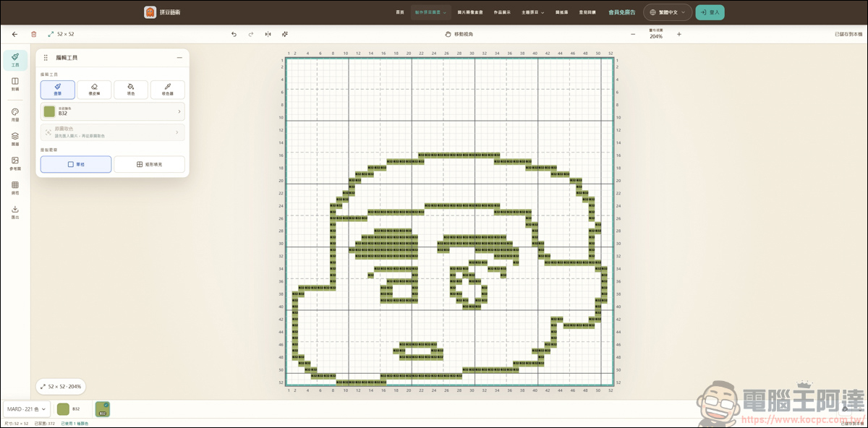
Task: Expand the B32 current color chevron
Action: pos(179,111)
